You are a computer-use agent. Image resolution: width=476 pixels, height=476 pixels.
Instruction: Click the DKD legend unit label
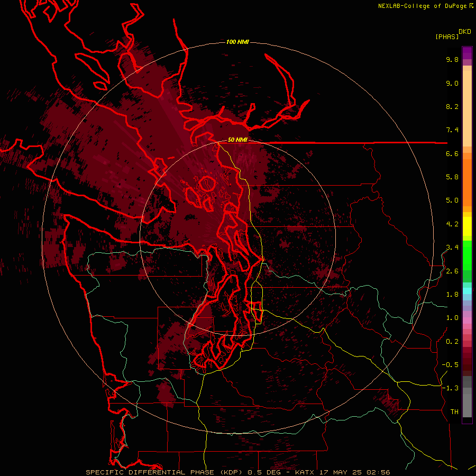pyautogui.click(x=465, y=32)
